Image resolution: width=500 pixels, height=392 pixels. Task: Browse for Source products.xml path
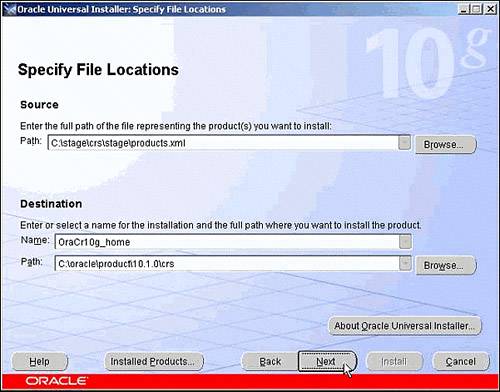pos(445,144)
